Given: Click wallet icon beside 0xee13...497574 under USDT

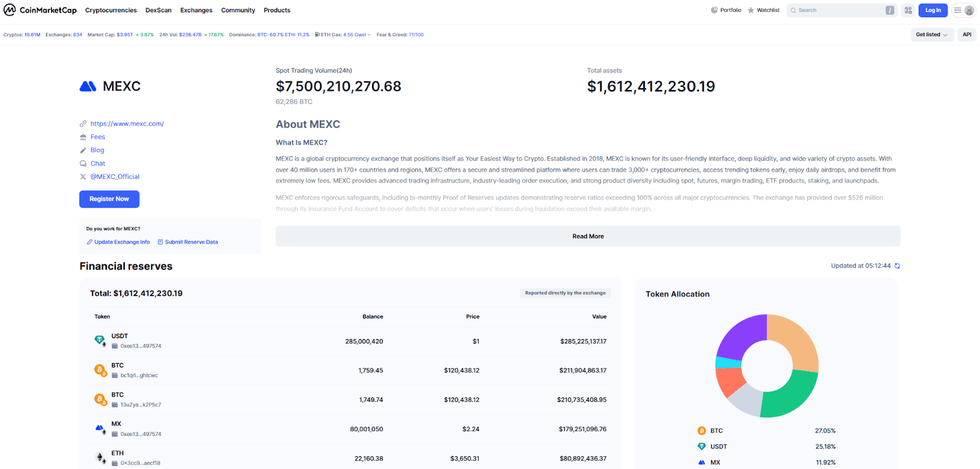Looking at the screenshot, I should pyautogui.click(x=115, y=346).
